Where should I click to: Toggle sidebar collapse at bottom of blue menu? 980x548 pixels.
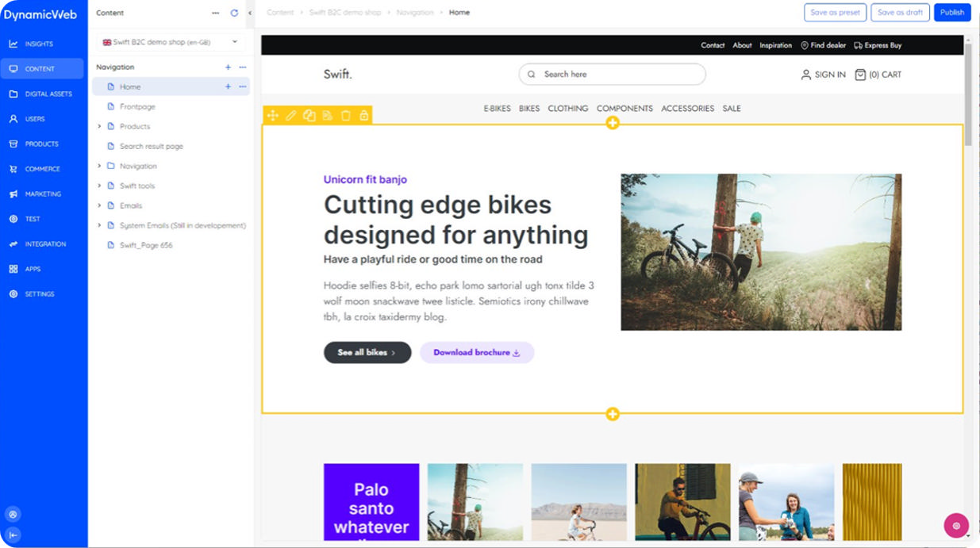13,535
